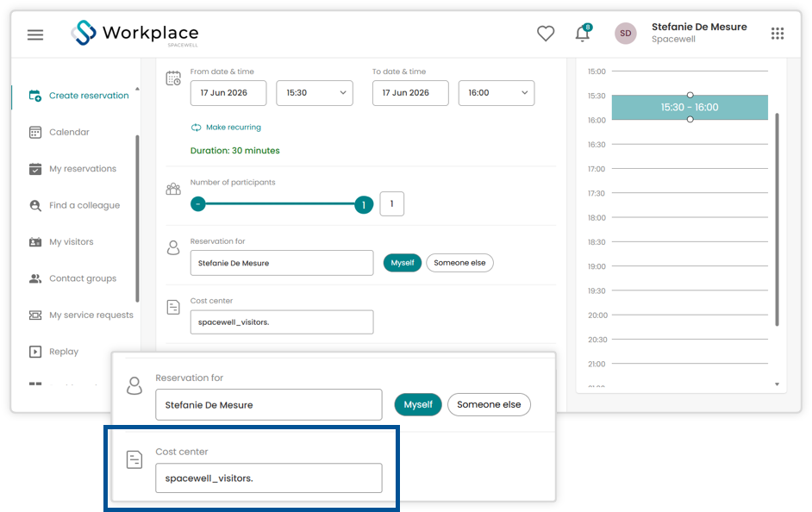Open Replay in the sidebar
Viewport: 812px width, 512px height.
(64, 352)
